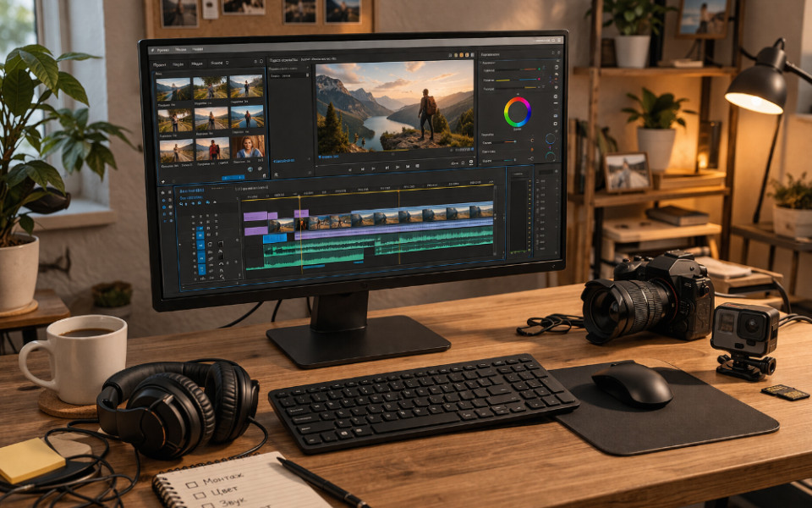Select the first purple clip on the upper track
Screen dimensions: 812x508
[255, 216]
